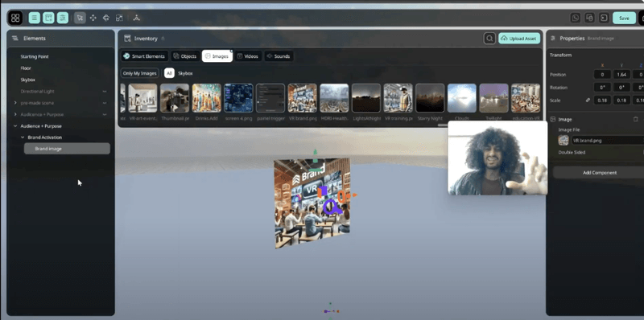Select the Skybox image filter

pyautogui.click(x=185, y=73)
